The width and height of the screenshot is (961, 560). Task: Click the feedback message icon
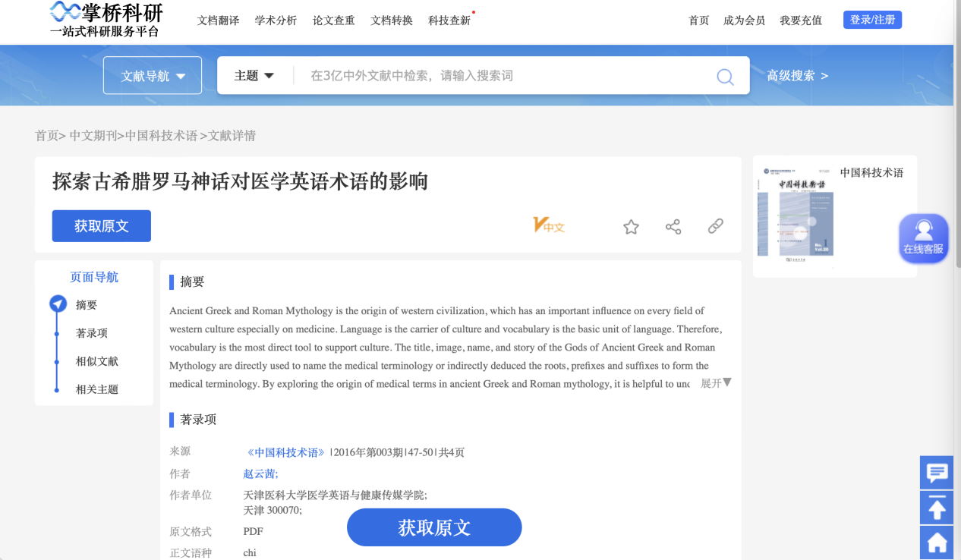(937, 473)
